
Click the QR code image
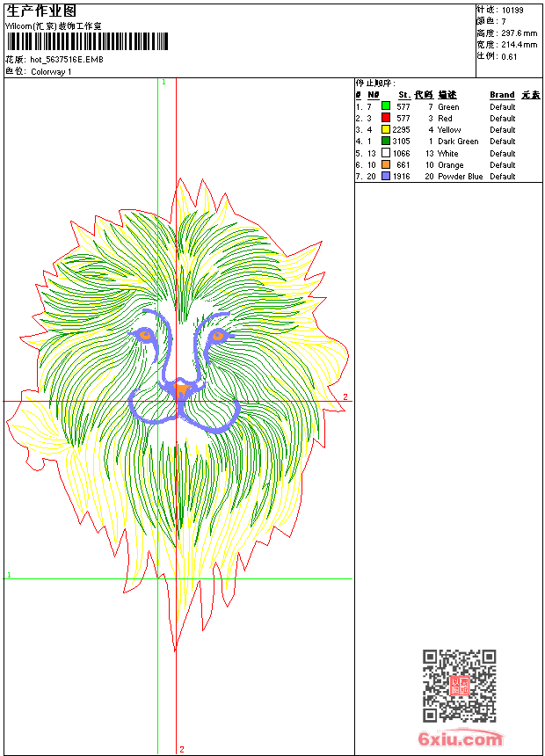459,686
